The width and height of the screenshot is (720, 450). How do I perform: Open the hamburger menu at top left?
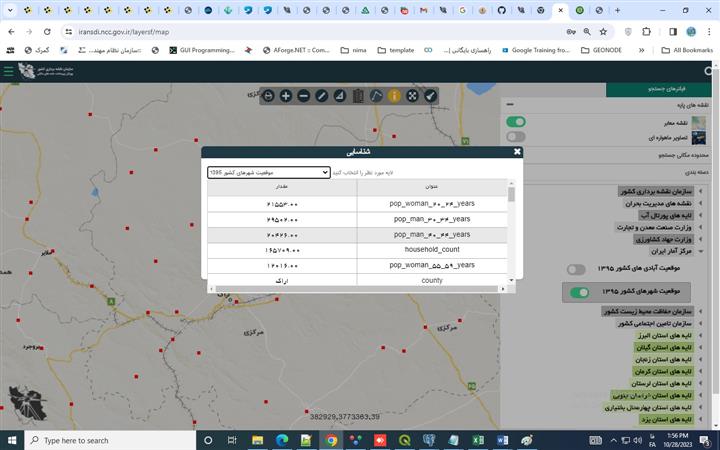pos(9,71)
